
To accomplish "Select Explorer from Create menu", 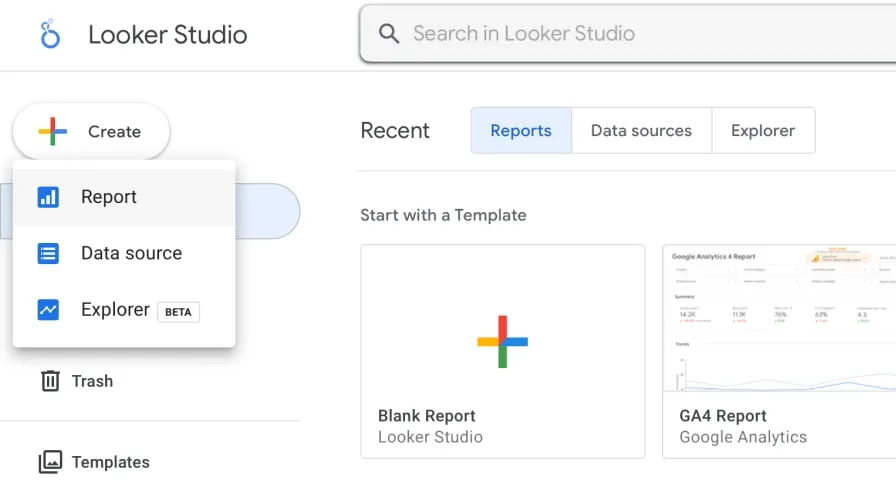I will (124, 310).
